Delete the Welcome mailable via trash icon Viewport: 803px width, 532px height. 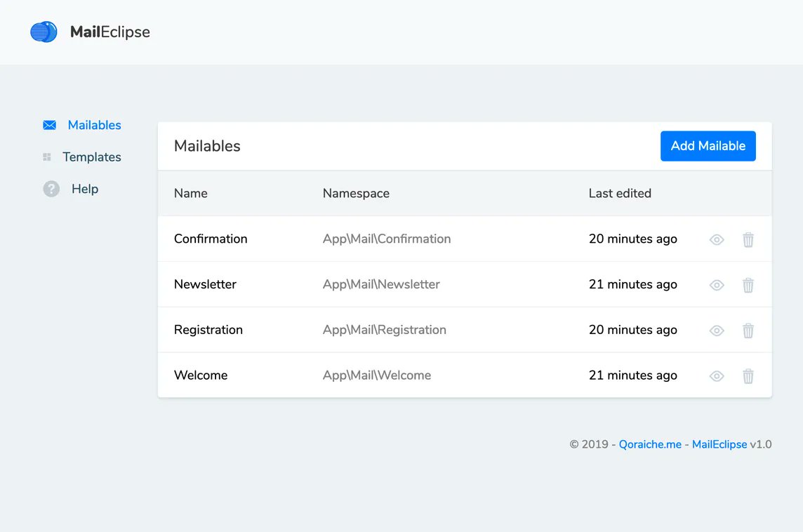click(x=748, y=375)
